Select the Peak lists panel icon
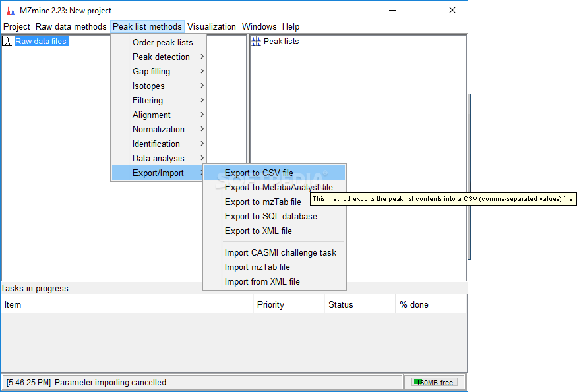577x392 pixels. coord(256,42)
